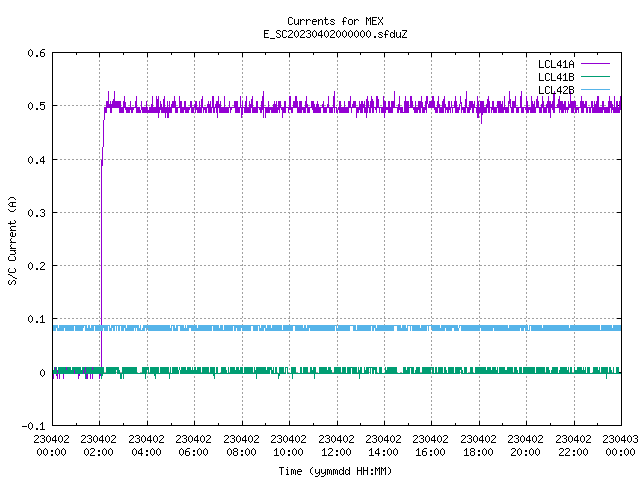Click the y-axis tick value 0 at origin
This screenshot has height=480, width=640.
point(42,373)
